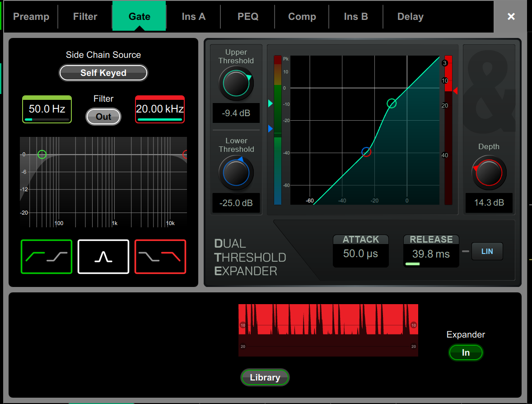The width and height of the screenshot is (532, 404).
Task: Select the low-pass filter shape icon
Action: point(160,257)
